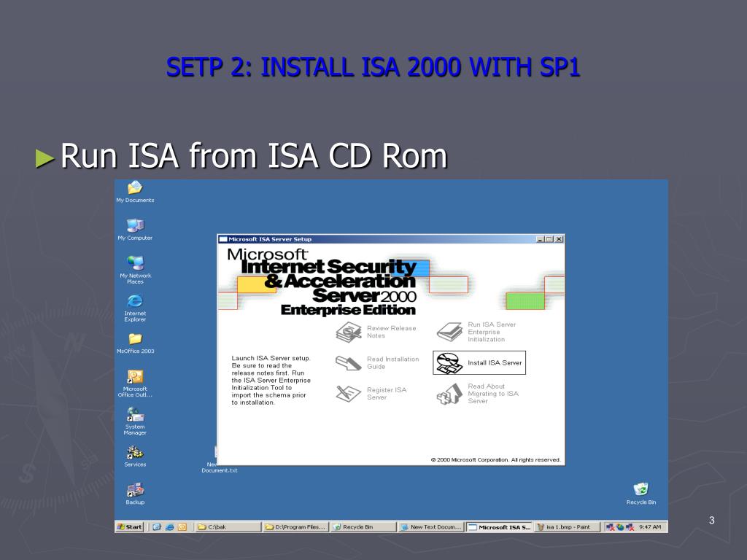Minimize the Microsoft ISA Server Setup window
Screen dimensions: 747x560
[x=541, y=239]
